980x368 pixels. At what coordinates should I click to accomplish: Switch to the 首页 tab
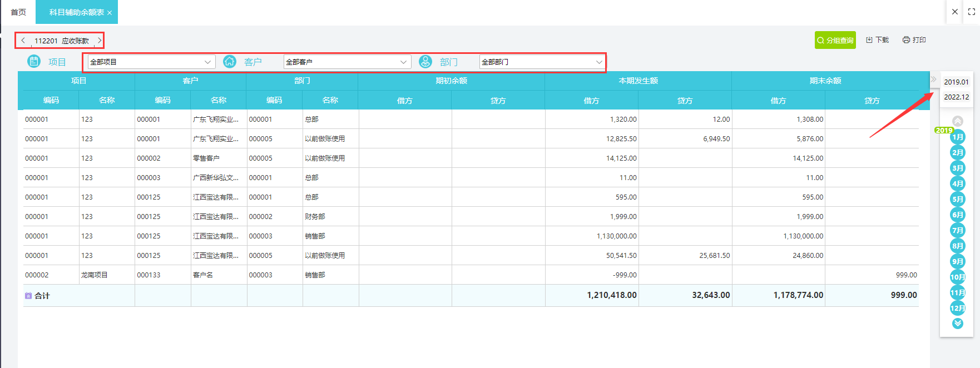point(18,12)
